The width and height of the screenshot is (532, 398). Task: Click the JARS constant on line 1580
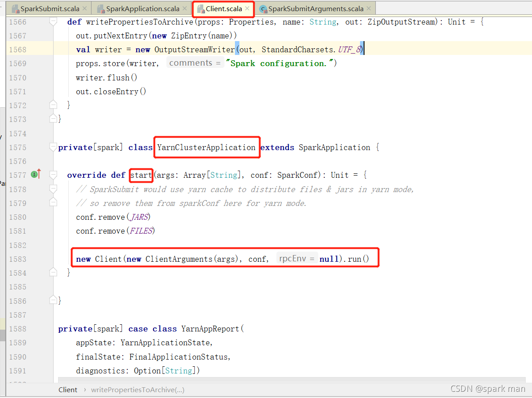pos(139,217)
